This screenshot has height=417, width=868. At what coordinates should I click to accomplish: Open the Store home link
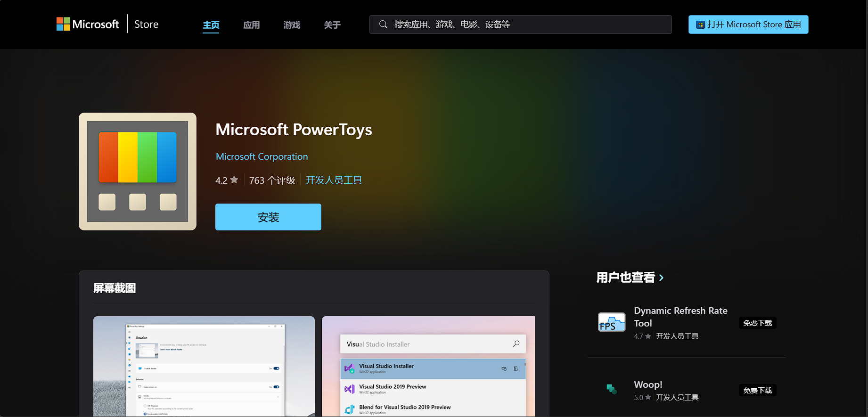[146, 24]
